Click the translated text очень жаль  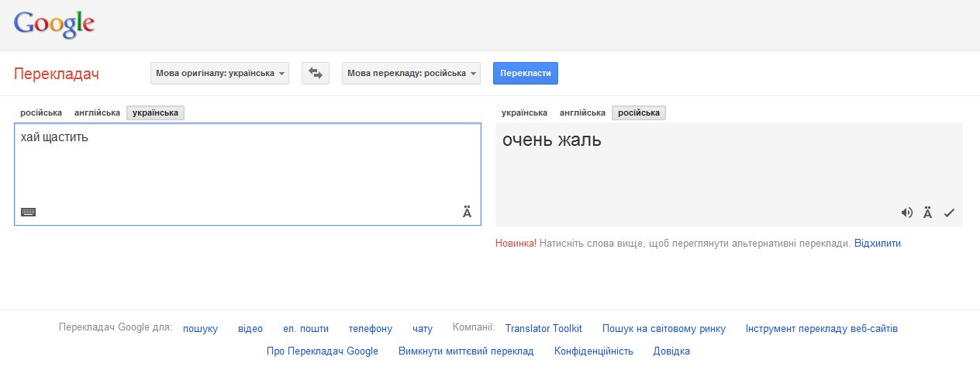551,140
